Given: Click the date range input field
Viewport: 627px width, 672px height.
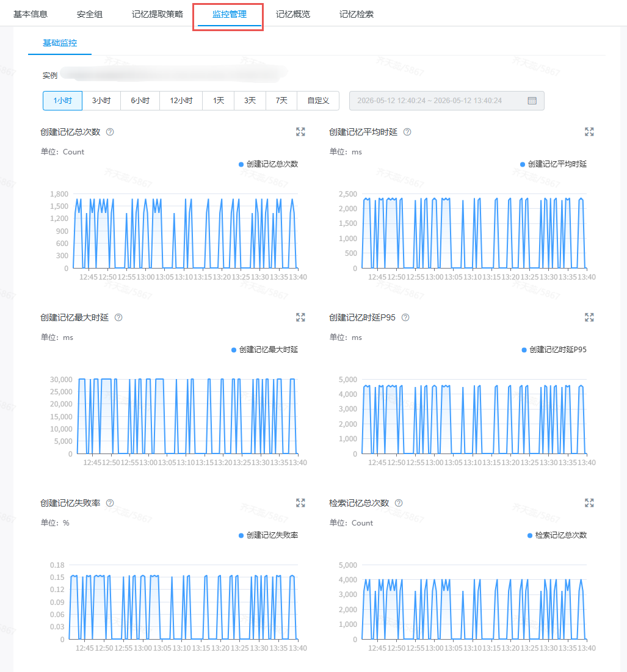Looking at the screenshot, I should 446,101.
